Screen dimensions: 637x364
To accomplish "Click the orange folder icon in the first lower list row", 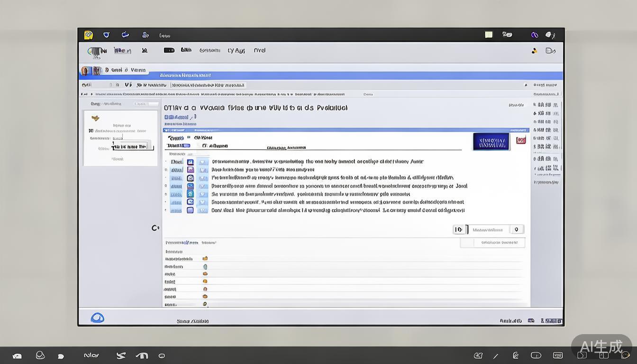I will (205, 258).
